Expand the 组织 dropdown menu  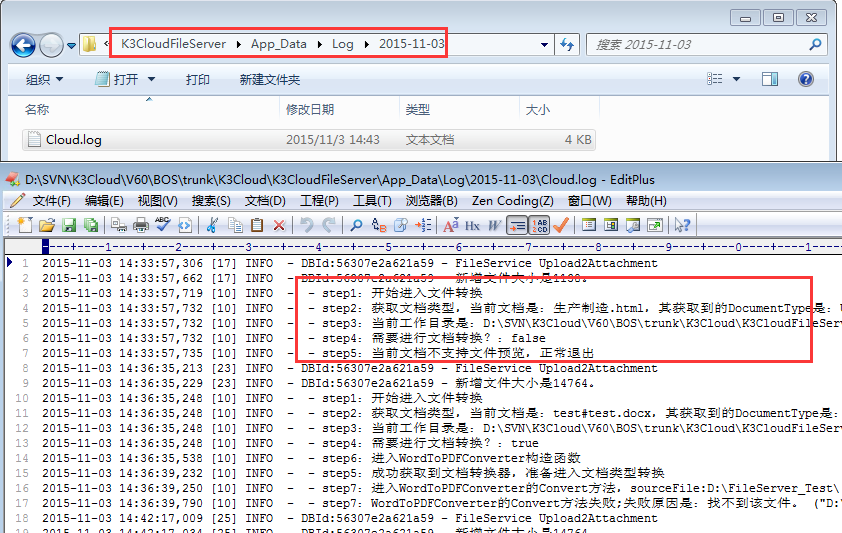tap(44, 80)
